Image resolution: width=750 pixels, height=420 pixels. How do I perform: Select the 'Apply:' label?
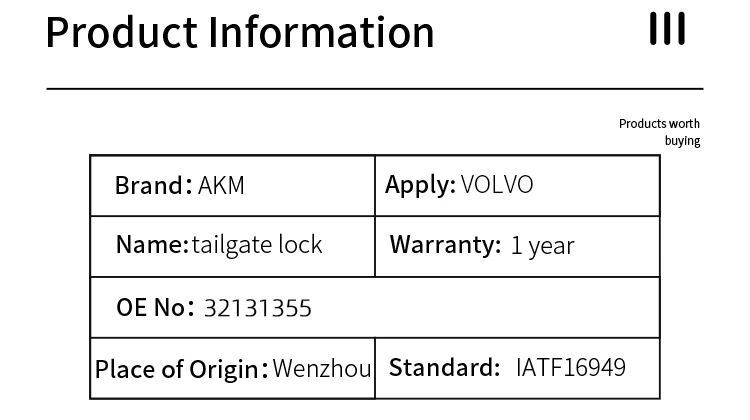click(x=420, y=185)
